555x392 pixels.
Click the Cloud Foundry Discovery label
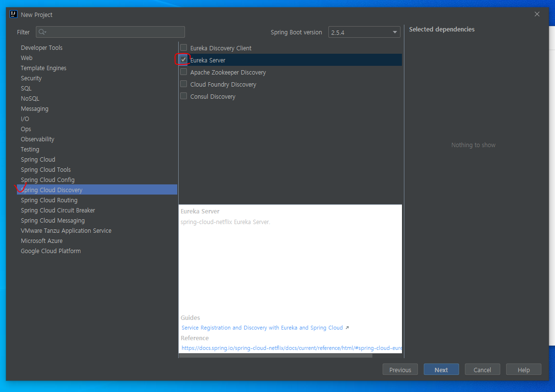[223, 85]
